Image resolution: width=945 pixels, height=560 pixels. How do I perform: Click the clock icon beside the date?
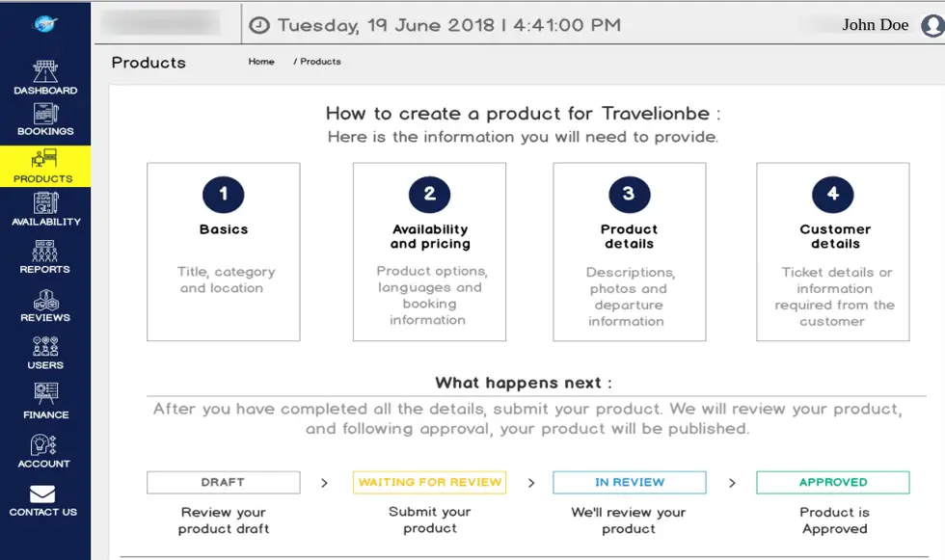259,25
